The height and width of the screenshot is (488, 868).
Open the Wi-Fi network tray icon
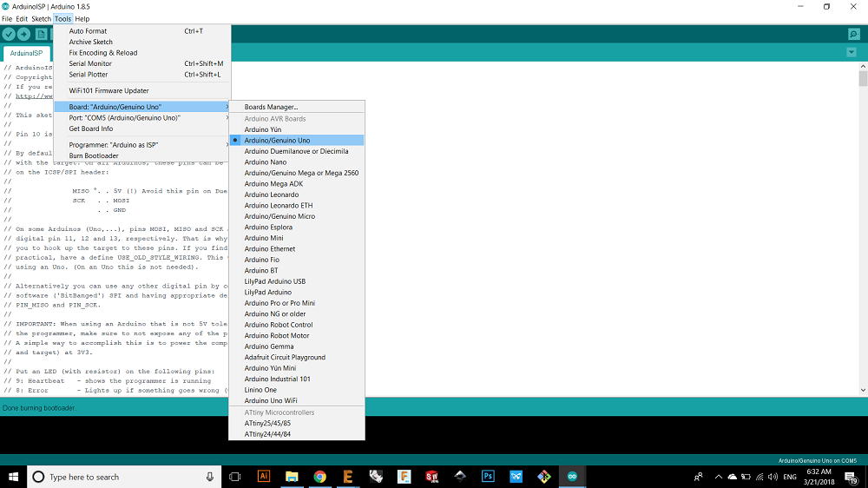coord(759,477)
